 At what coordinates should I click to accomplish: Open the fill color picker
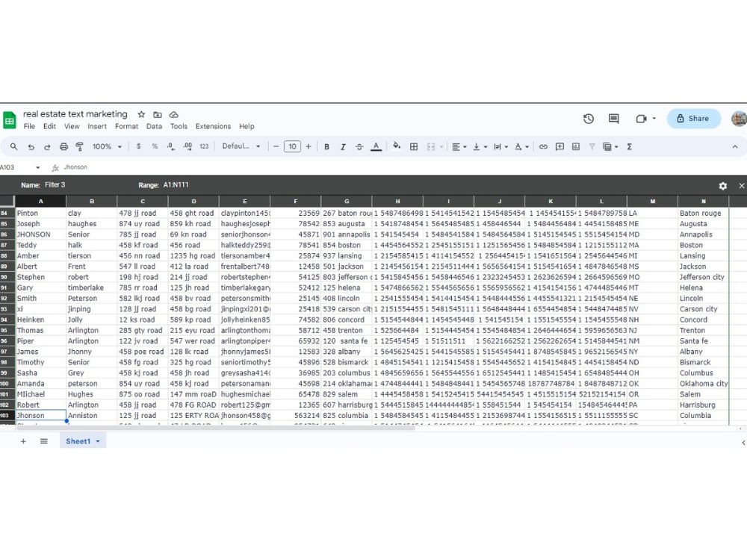[x=397, y=146]
